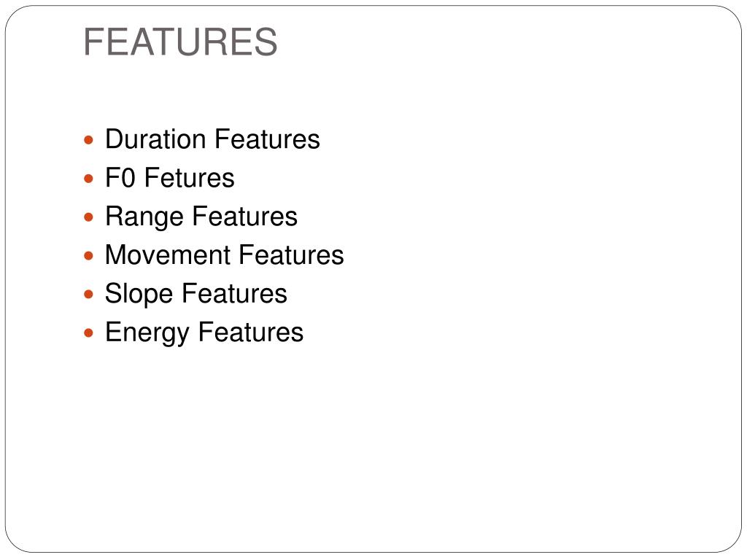This screenshot has height=560, width=747.
Task: Click the bullet dot next to Movement Features
Action: [88, 256]
